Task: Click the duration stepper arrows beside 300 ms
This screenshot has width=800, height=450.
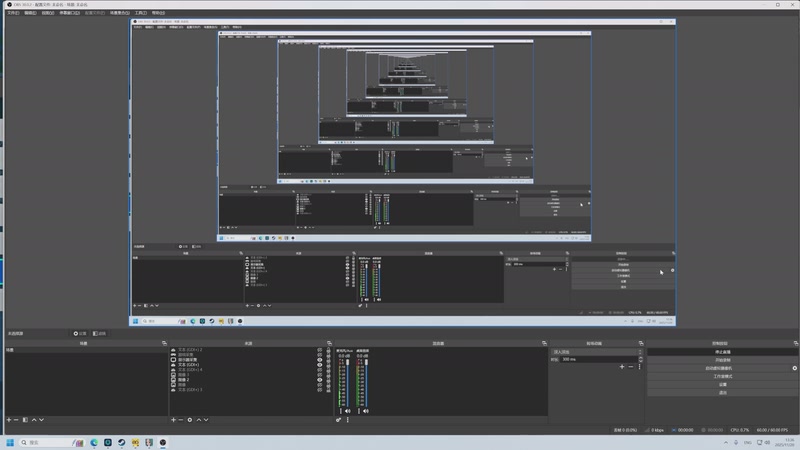Action: pyautogui.click(x=641, y=359)
